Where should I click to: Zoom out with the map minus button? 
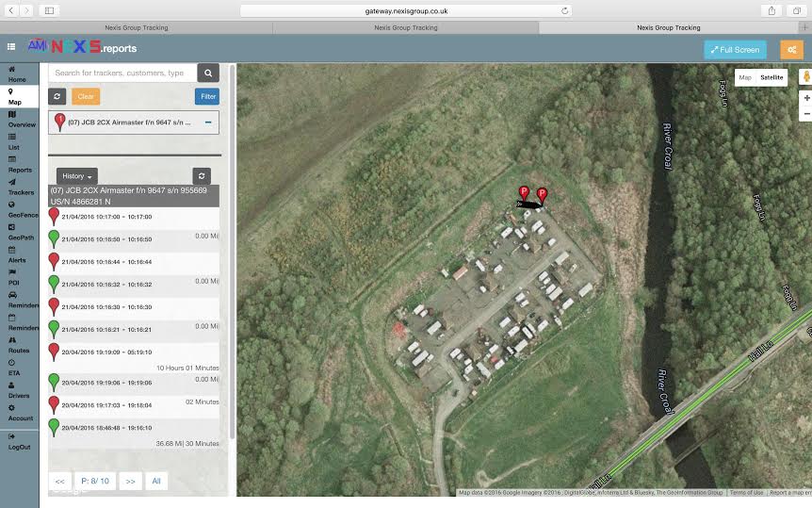coord(806,113)
